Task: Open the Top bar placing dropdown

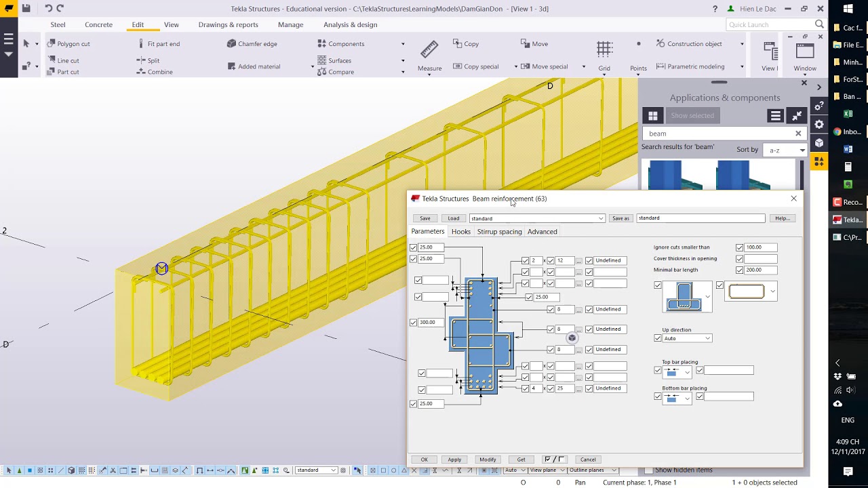Action: (677, 371)
